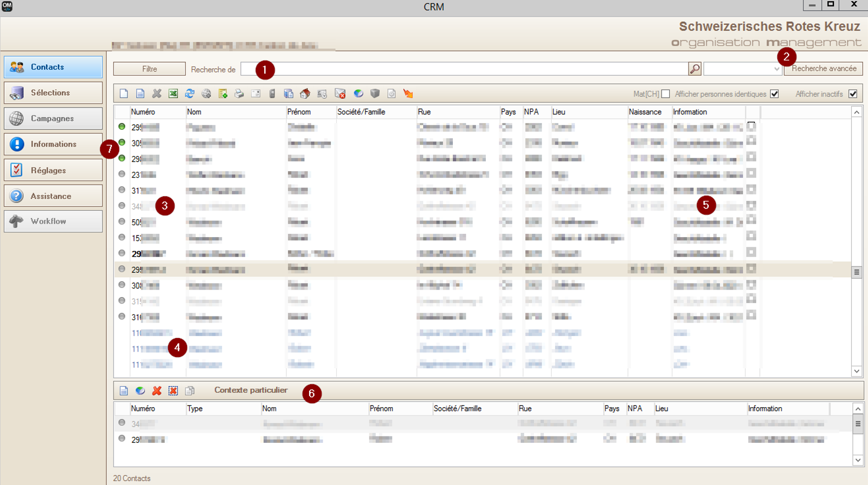
Task: Click the document with gear icon
Action: click(x=391, y=94)
